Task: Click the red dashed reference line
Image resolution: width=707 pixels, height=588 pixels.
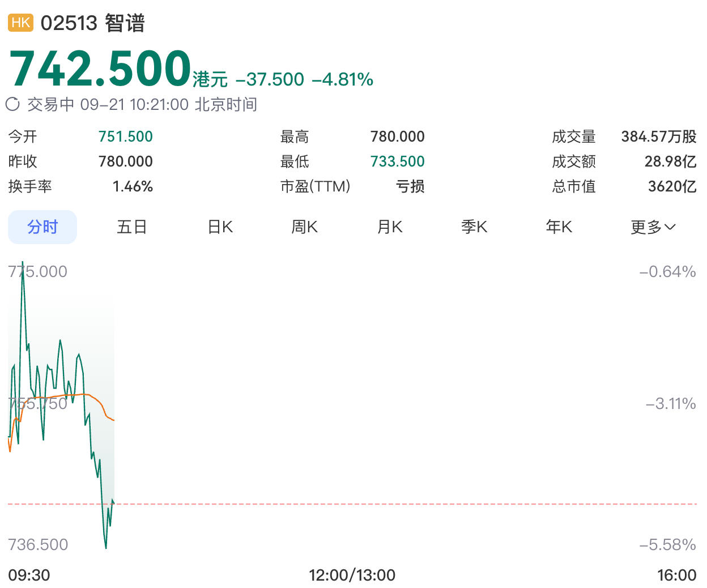Action: (352, 504)
